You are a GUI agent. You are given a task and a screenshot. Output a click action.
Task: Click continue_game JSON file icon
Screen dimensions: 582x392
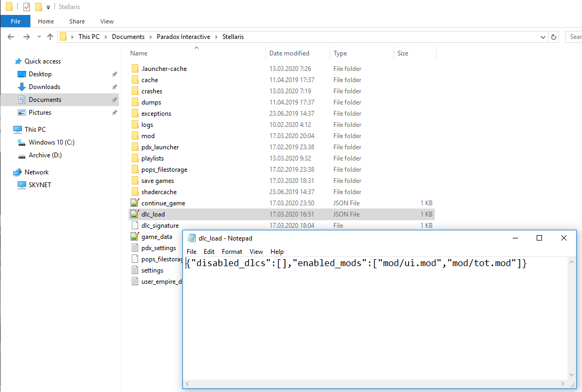(135, 203)
